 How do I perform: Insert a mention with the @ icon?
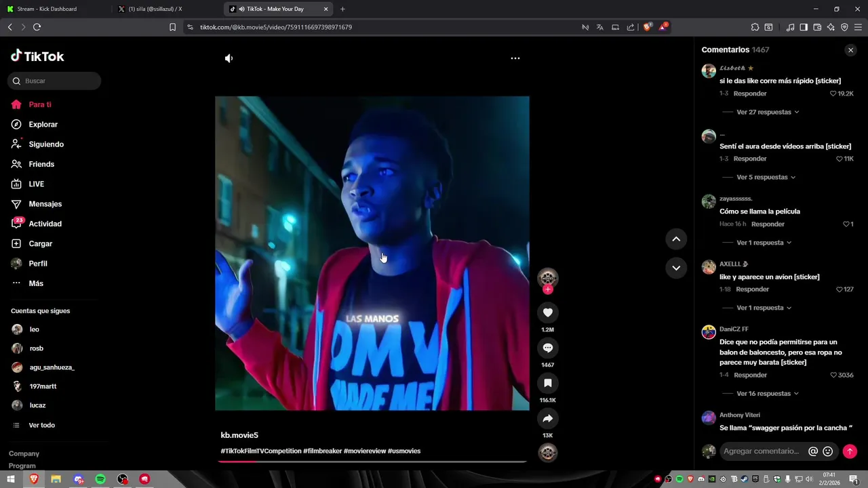click(813, 451)
